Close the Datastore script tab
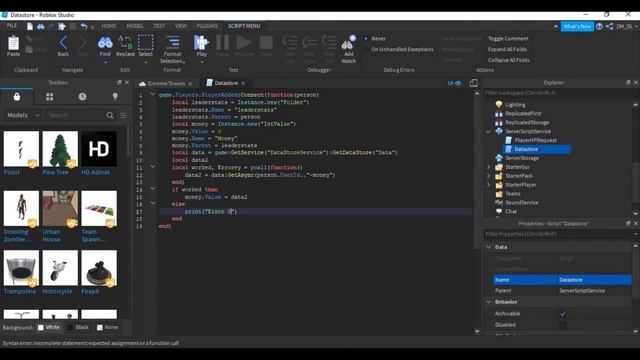 tap(243, 83)
